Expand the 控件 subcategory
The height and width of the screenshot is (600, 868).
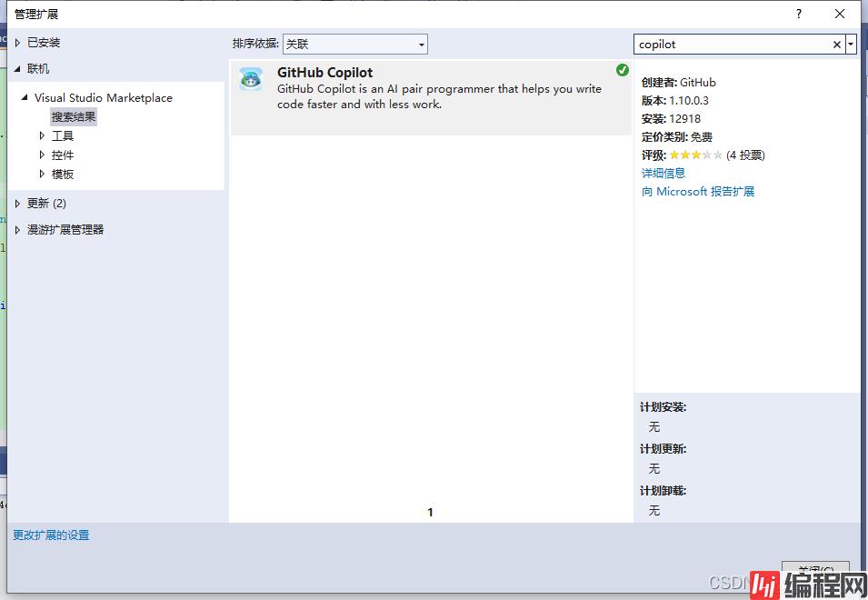coord(42,155)
